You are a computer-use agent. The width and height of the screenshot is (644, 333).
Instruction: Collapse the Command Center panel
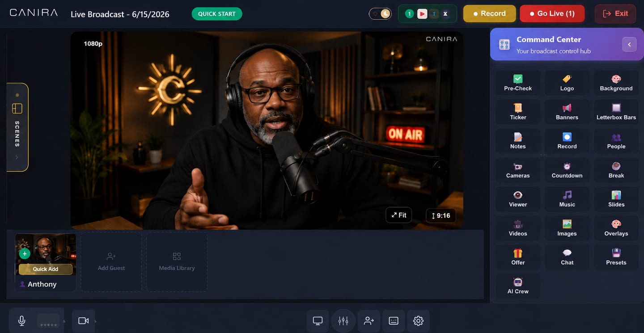pos(629,44)
